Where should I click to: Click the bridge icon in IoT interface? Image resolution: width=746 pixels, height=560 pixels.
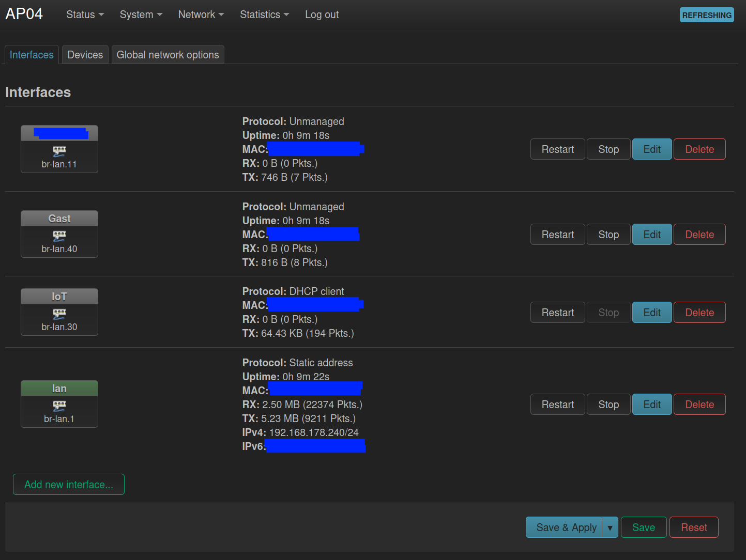click(59, 314)
